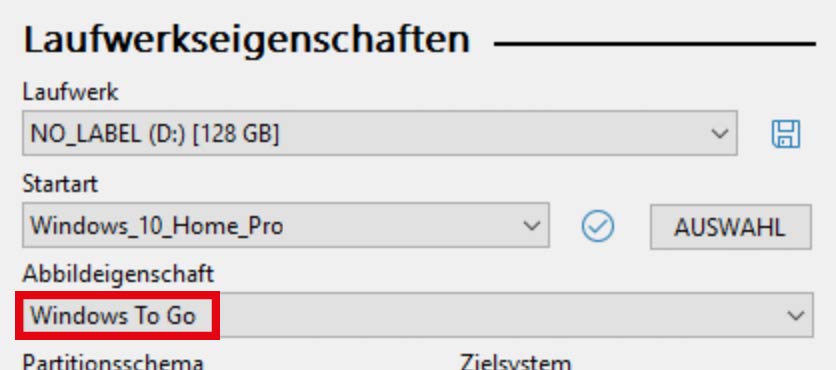Click the AUSWAHL button
The image size is (836, 370).
(730, 227)
